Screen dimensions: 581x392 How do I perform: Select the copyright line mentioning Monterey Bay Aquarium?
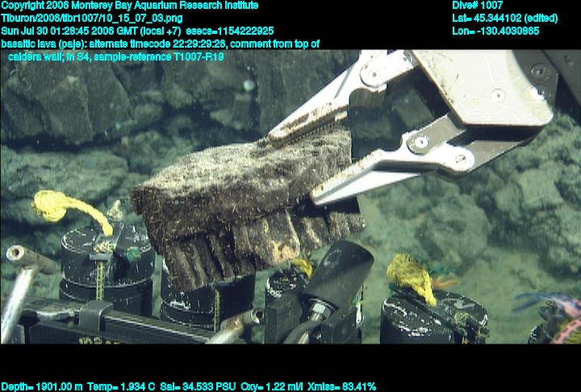click(130, 6)
